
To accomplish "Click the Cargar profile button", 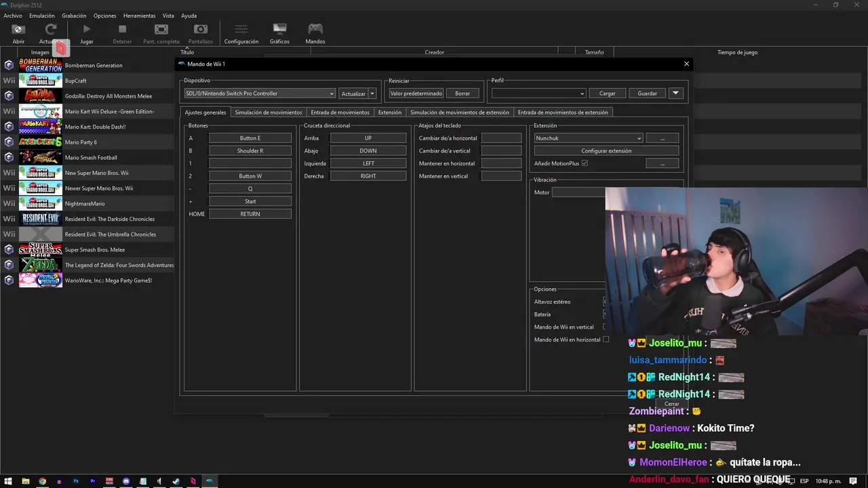I will click(608, 94).
